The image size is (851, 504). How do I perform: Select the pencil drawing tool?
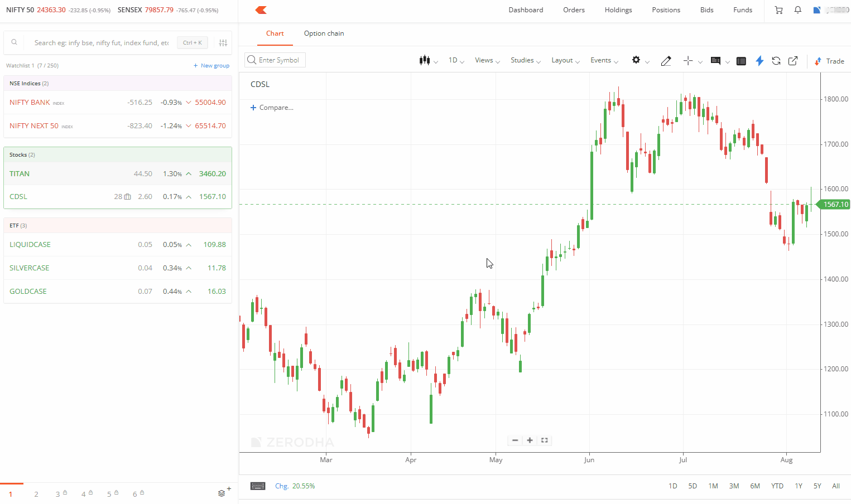tap(666, 61)
